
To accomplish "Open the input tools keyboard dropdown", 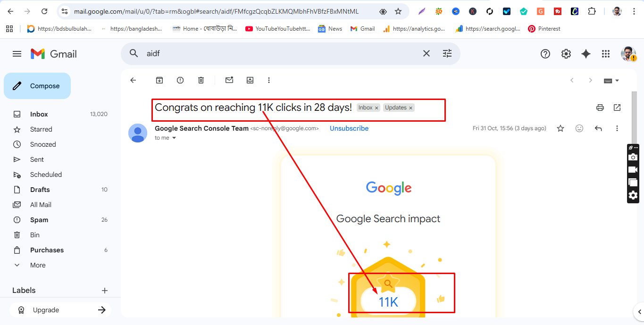I will (617, 81).
